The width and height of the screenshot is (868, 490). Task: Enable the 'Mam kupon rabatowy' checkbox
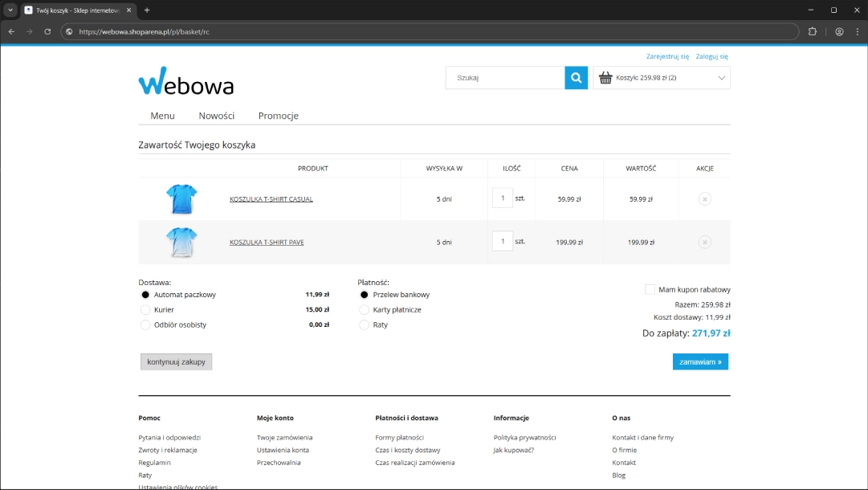pos(650,289)
